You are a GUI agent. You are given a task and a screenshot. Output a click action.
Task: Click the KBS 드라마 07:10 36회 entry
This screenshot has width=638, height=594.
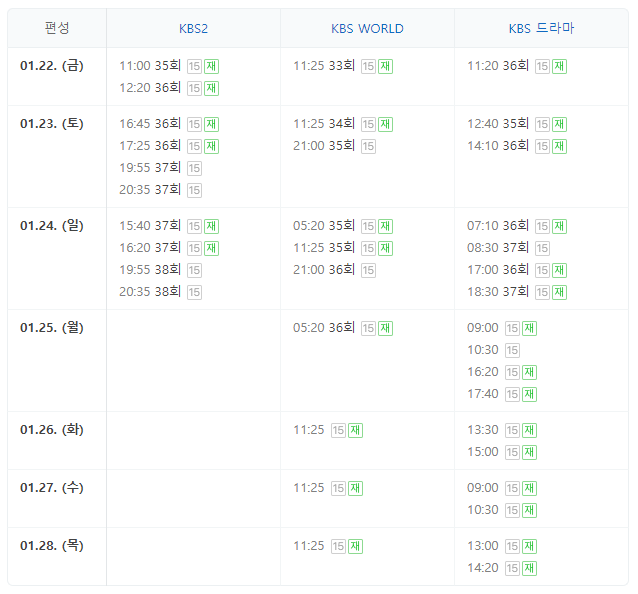pos(498,226)
